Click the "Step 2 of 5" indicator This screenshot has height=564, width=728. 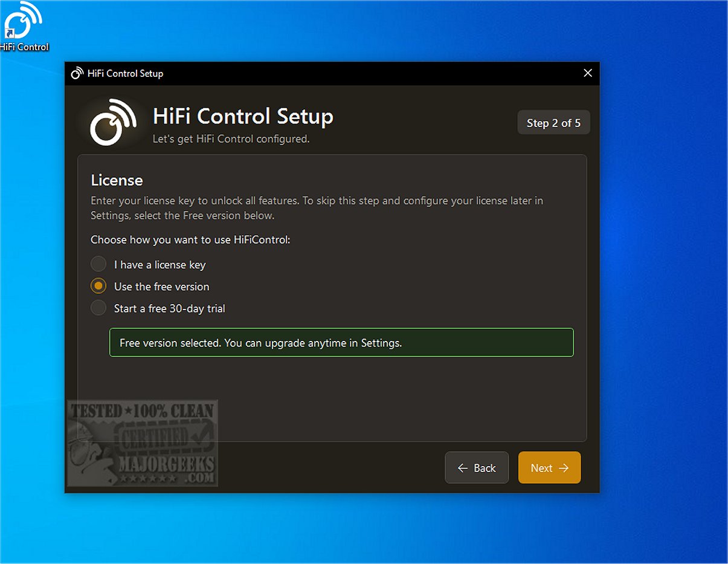(x=553, y=123)
